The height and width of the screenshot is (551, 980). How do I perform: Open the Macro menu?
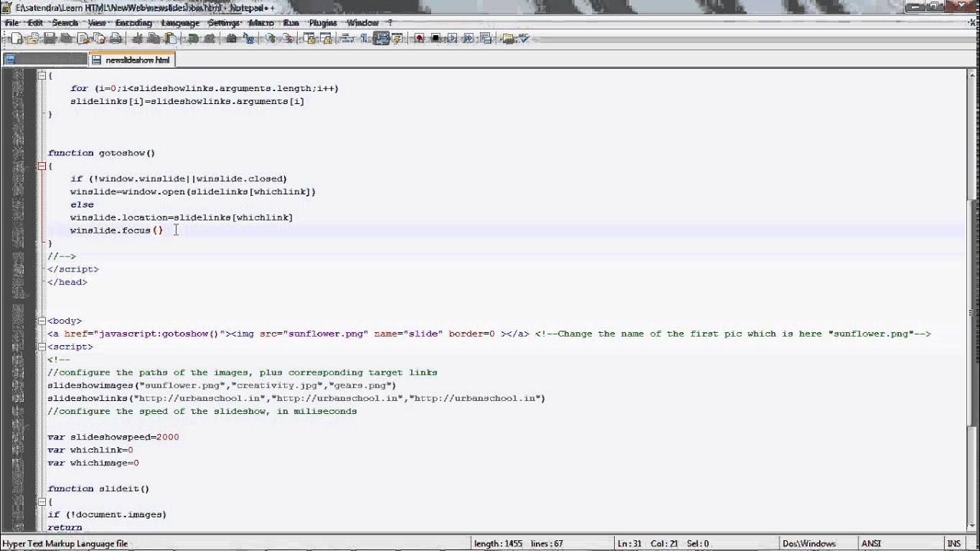261,23
